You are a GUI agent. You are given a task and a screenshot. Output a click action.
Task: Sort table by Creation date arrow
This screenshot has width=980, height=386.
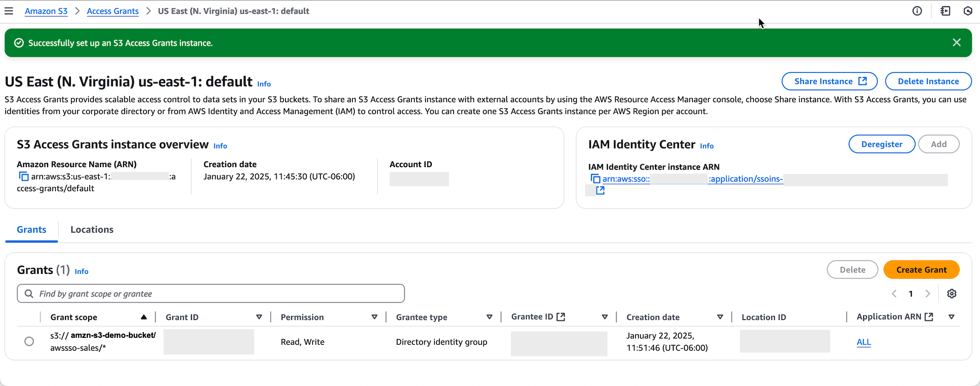720,317
